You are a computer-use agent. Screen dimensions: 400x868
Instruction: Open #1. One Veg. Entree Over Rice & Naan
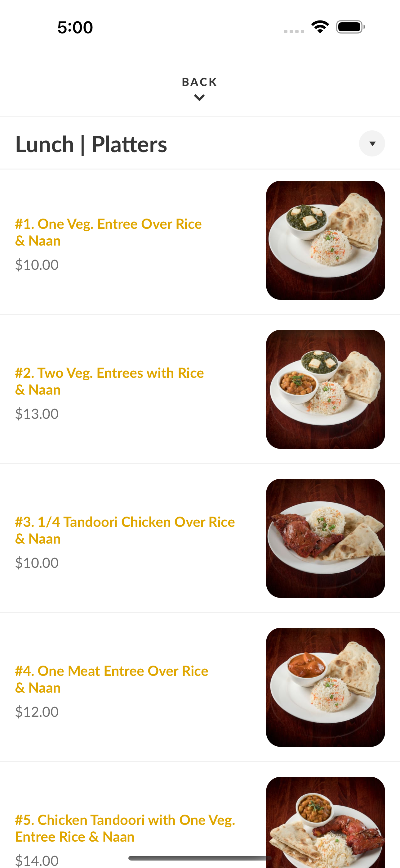tap(109, 232)
